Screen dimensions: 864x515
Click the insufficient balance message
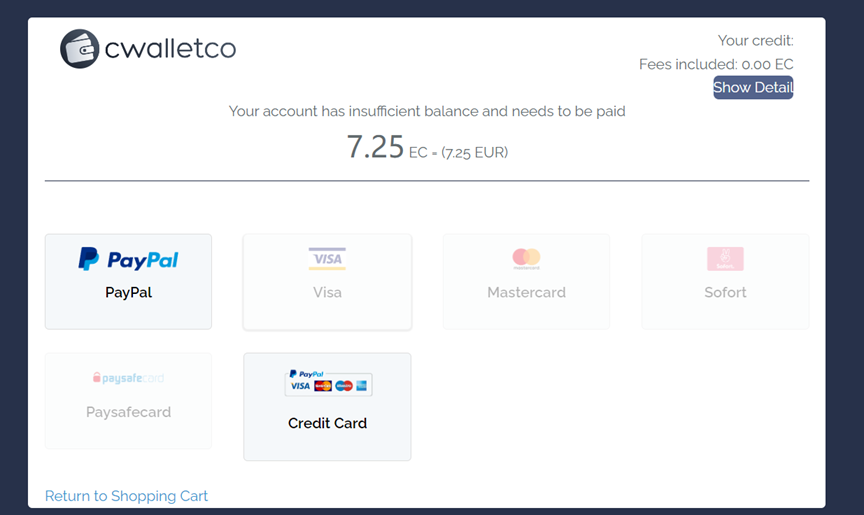(x=427, y=111)
